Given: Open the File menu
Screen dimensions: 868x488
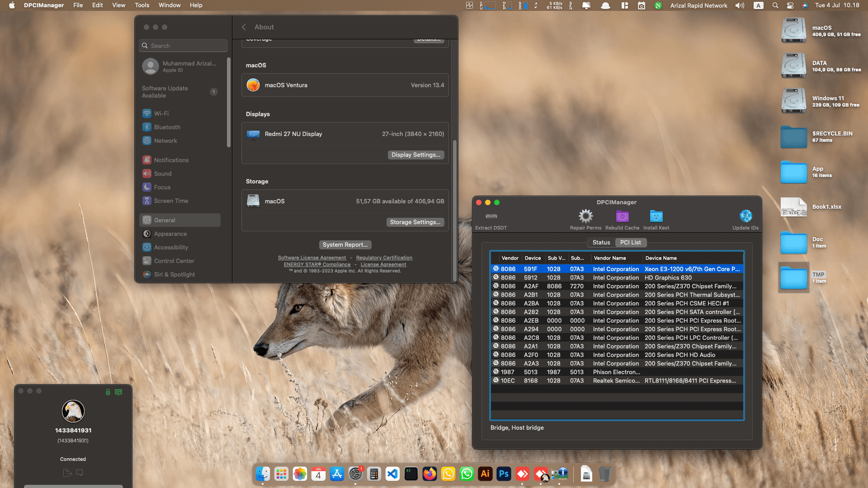Looking at the screenshot, I should (78, 5).
